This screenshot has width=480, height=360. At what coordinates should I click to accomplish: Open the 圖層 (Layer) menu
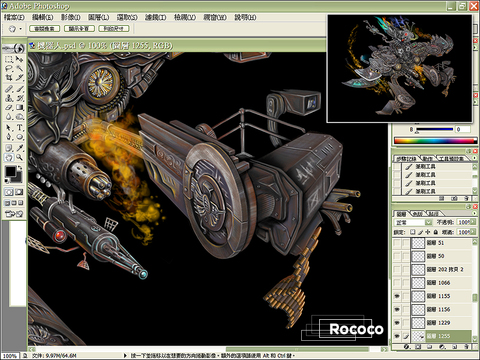pos(99,17)
